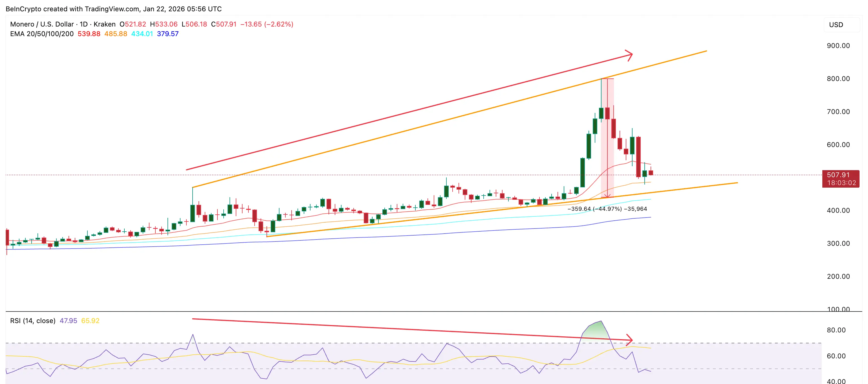The height and width of the screenshot is (384, 868).
Task: Click the purple RSI reading 47.95
Action: coord(69,321)
